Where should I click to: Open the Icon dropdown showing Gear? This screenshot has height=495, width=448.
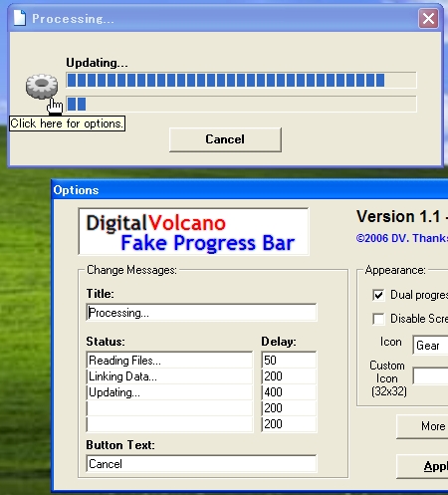click(430, 346)
